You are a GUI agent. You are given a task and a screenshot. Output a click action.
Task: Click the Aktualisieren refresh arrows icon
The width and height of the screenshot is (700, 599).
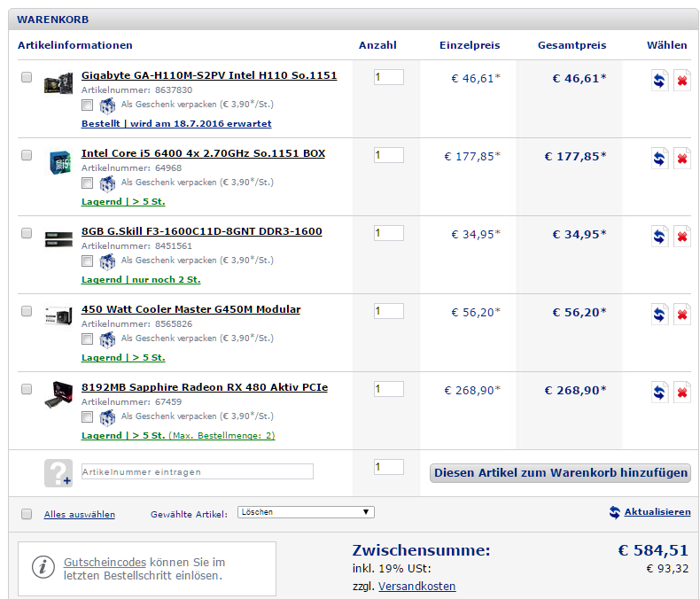pyautogui.click(x=615, y=512)
